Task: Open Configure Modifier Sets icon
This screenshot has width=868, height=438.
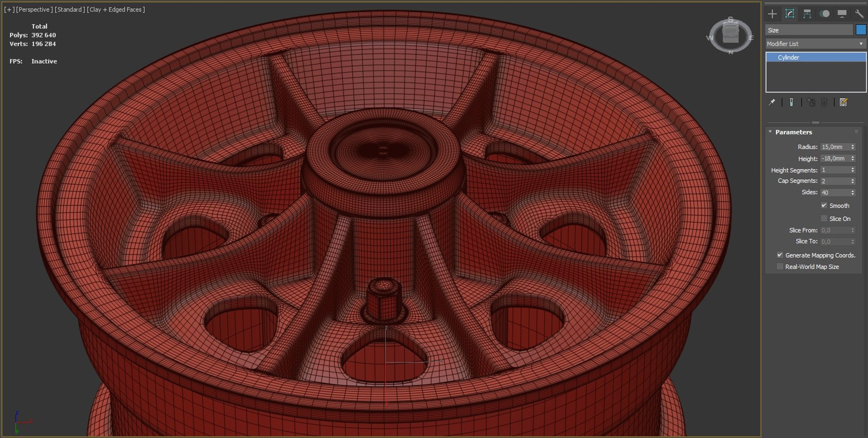Action: (x=843, y=102)
